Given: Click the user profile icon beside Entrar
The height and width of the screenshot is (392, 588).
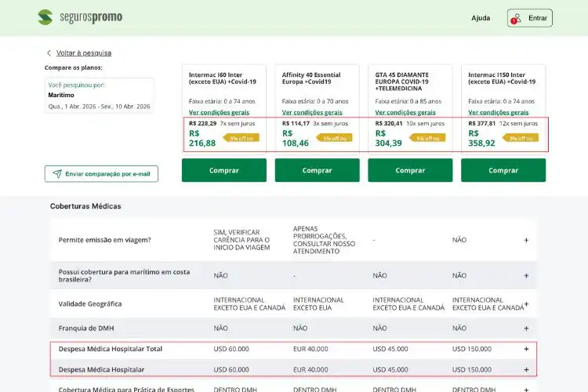Looking at the screenshot, I should (x=517, y=18).
